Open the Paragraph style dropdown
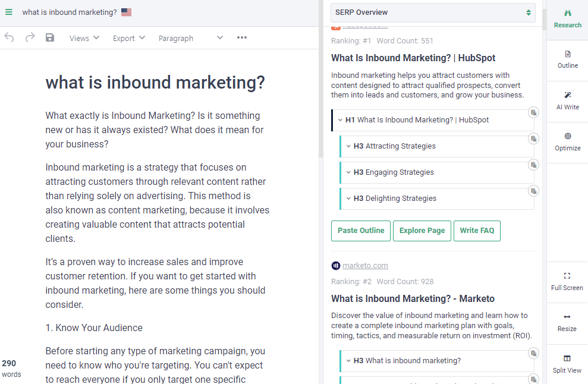This screenshot has height=384, width=588. [190, 38]
